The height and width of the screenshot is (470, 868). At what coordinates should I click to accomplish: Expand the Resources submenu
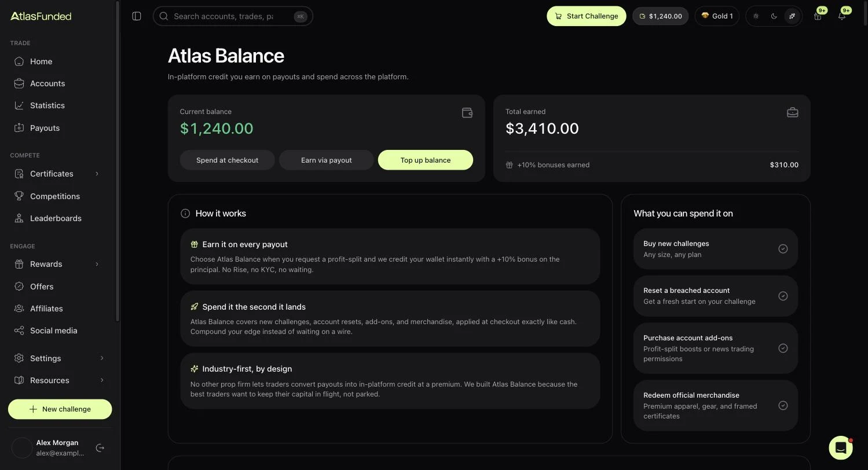102,380
